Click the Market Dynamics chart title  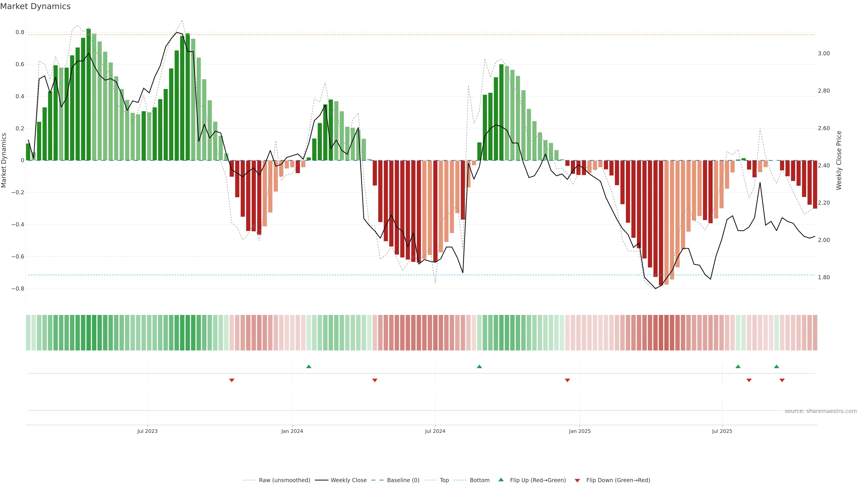pyautogui.click(x=35, y=6)
